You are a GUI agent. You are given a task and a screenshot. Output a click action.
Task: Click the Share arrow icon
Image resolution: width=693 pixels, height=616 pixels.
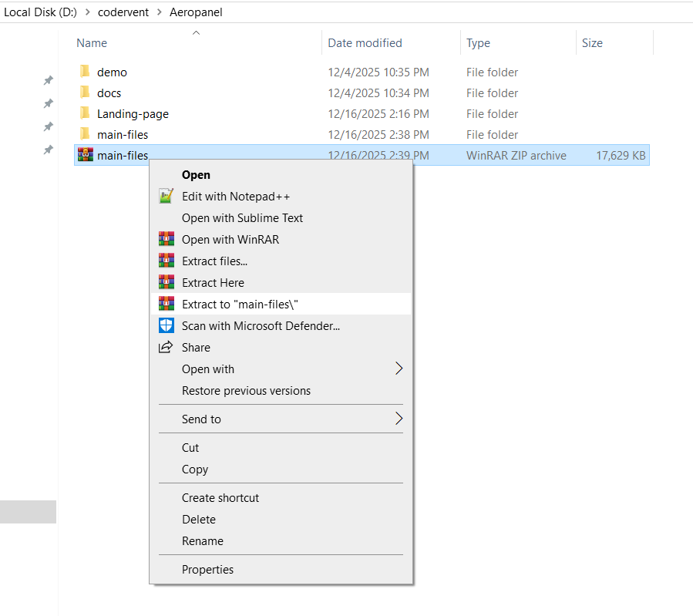(x=166, y=348)
